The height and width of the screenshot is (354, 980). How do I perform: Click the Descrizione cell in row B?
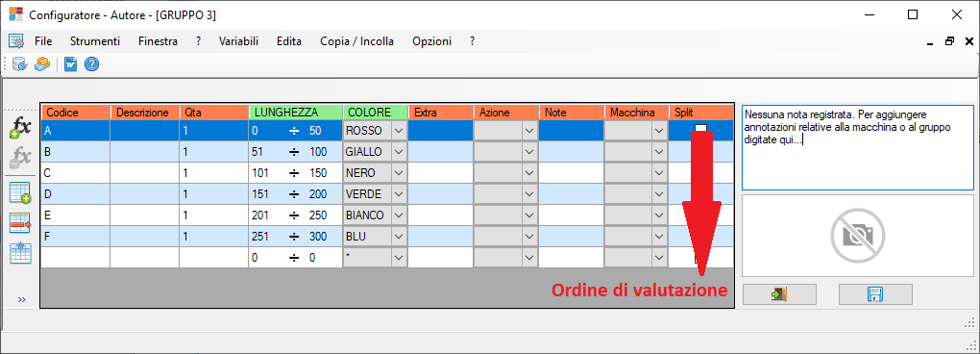point(144,151)
